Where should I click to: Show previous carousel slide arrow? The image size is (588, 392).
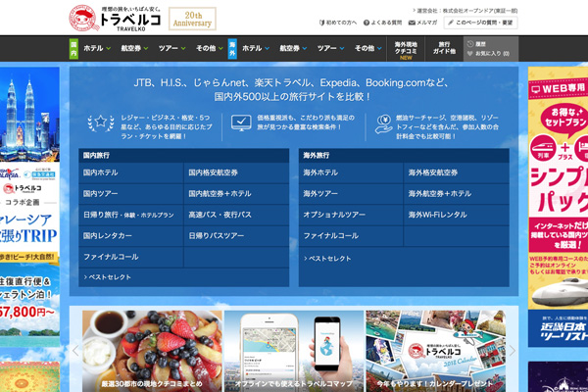(75, 351)
